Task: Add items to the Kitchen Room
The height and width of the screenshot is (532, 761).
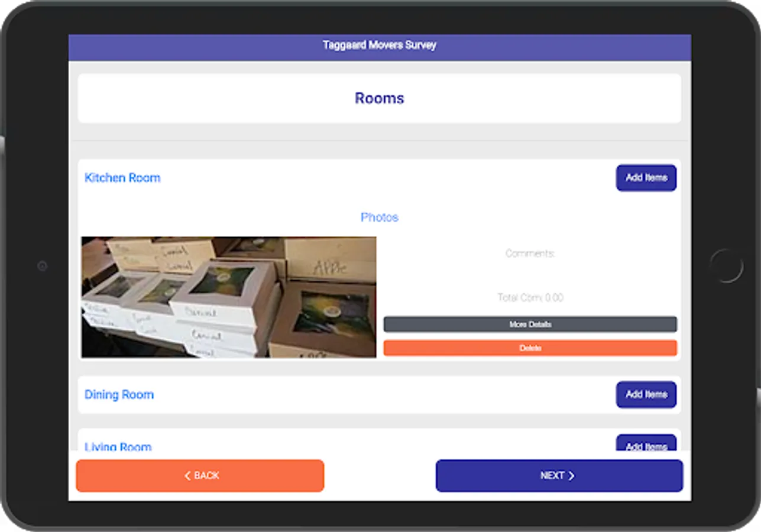Action: (646, 177)
